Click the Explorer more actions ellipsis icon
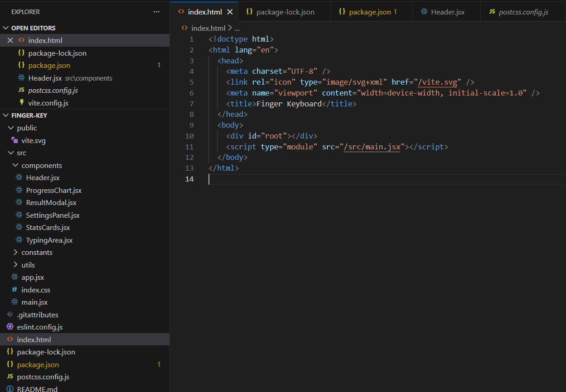 pos(156,12)
